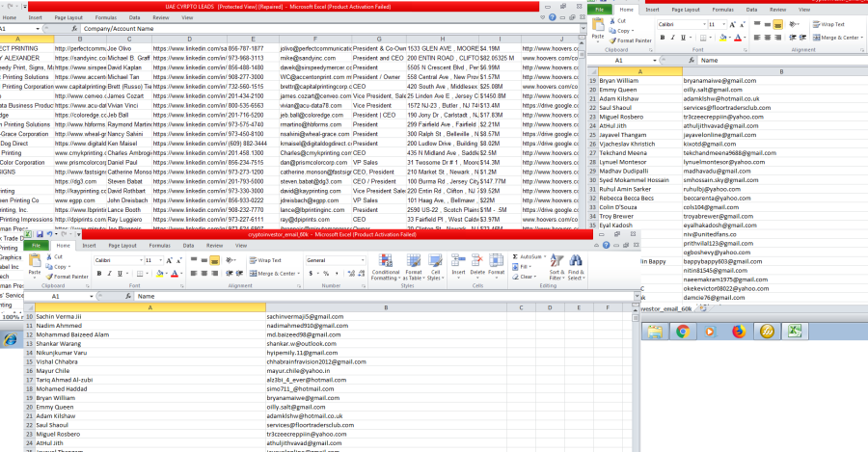Open Excel from the taskbar
This screenshot has width=868, height=452.
click(x=795, y=332)
